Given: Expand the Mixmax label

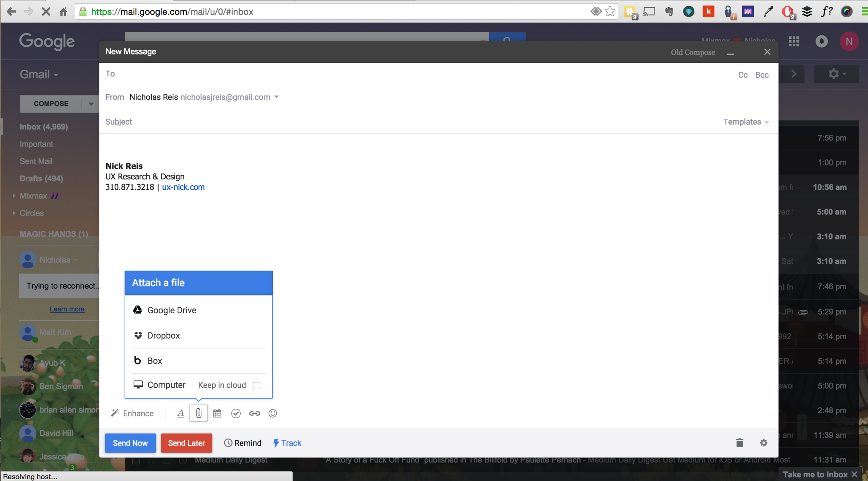Looking at the screenshot, I should (x=14, y=196).
